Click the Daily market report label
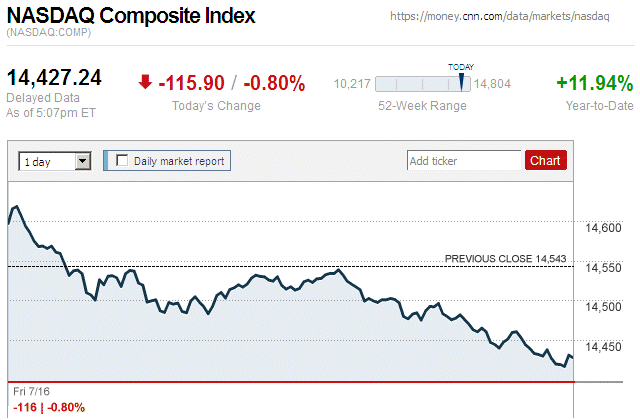 tap(179, 160)
